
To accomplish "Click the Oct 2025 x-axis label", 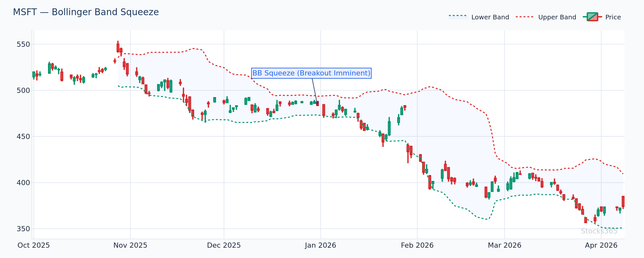I will pos(34,245).
